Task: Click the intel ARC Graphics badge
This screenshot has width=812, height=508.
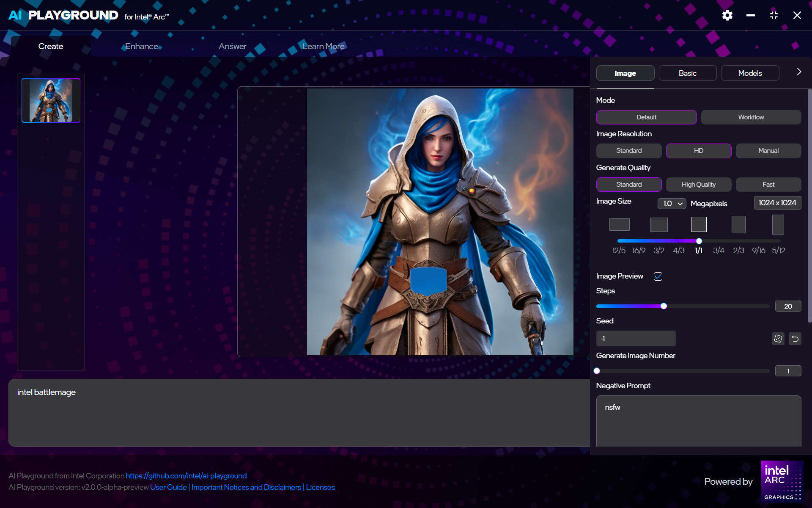Action: [x=782, y=481]
